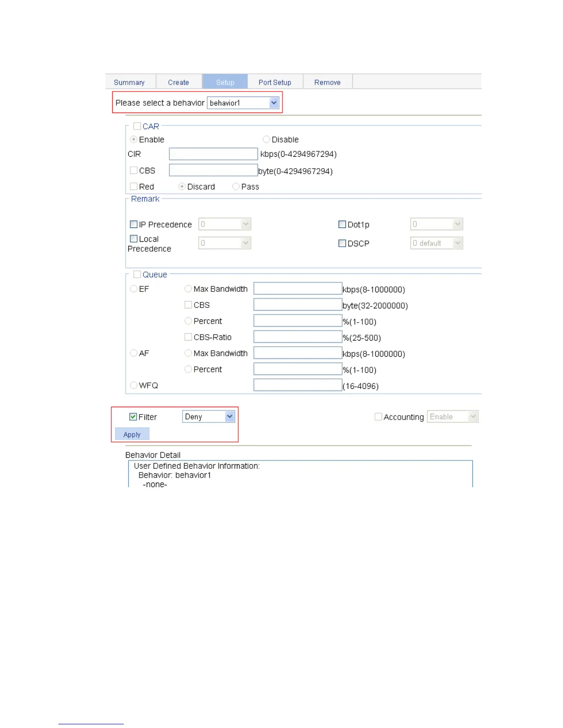This screenshot has height=728, width=563.
Task: Tick the CBS checkbox under CAR
Action: tap(134, 171)
